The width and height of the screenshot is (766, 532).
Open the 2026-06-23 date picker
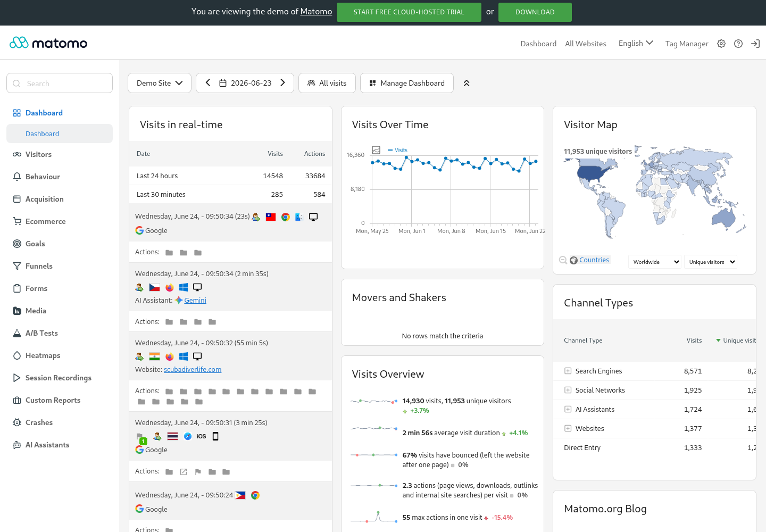click(x=245, y=83)
